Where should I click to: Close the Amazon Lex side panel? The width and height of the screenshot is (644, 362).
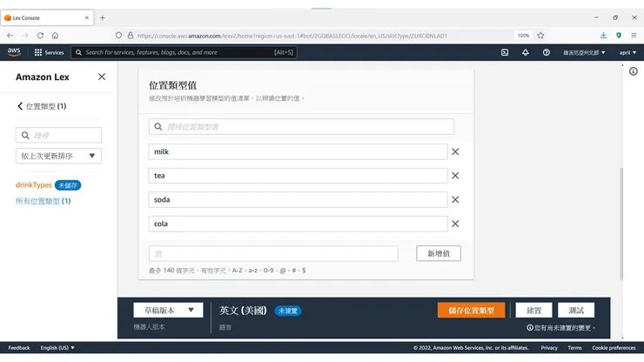102,77
